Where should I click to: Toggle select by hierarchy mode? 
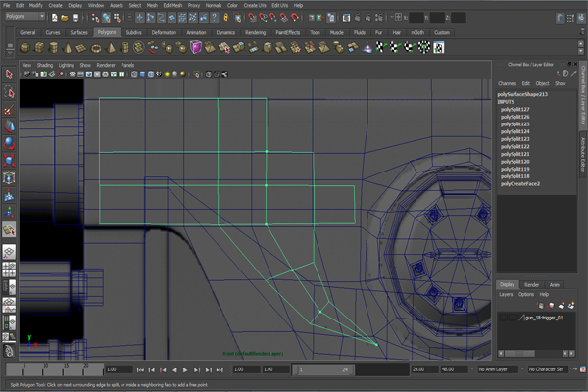[x=96, y=18]
